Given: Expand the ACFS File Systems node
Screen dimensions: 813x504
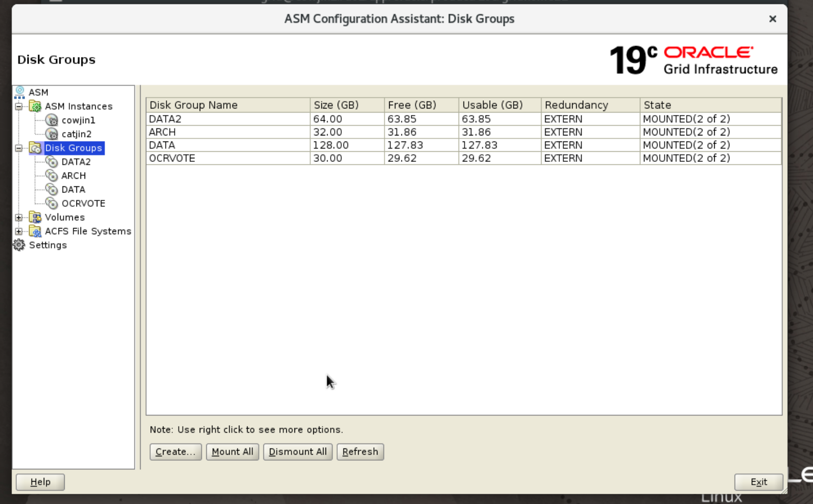Looking at the screenshot, I should tap(19, 231).
